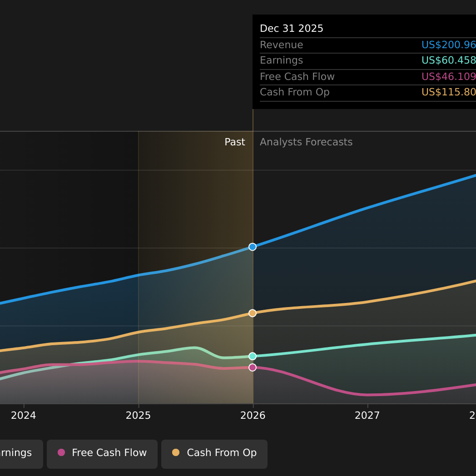Select the 2026 x-axis label
The width and height of the screenshot is (476, 476).
click(253, 416)
